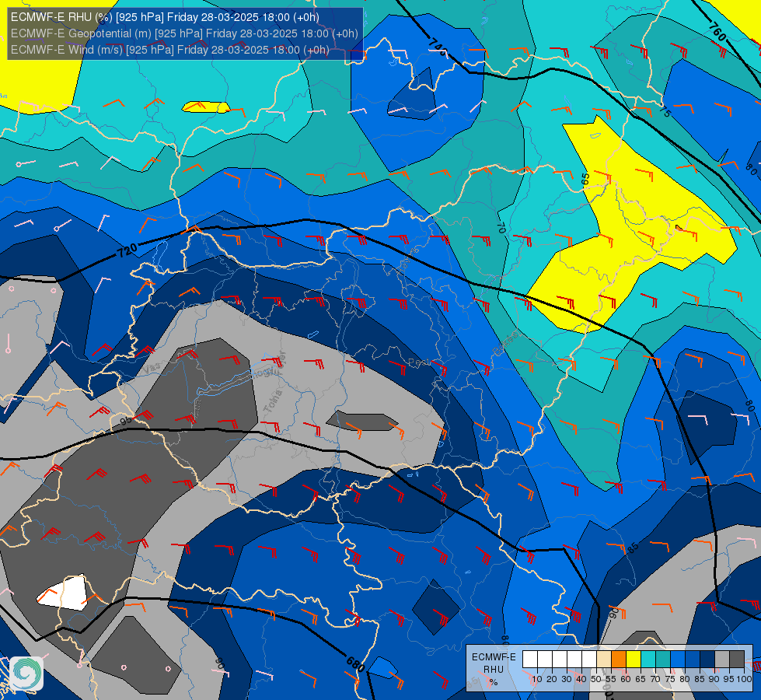This screenshot has width=761, height=700.
Task: Click the ECMWF-E RHU title line
Action: click(x=165, y=17)
